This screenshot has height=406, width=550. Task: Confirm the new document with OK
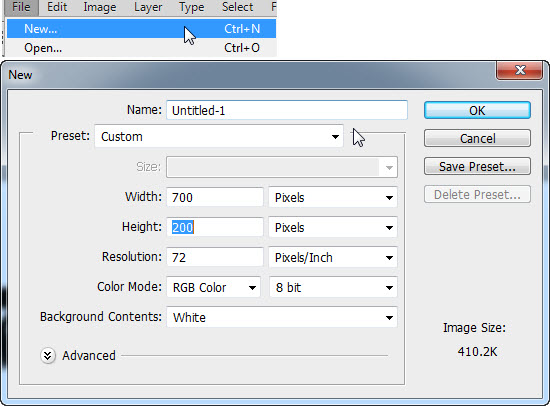click(477, 111)
